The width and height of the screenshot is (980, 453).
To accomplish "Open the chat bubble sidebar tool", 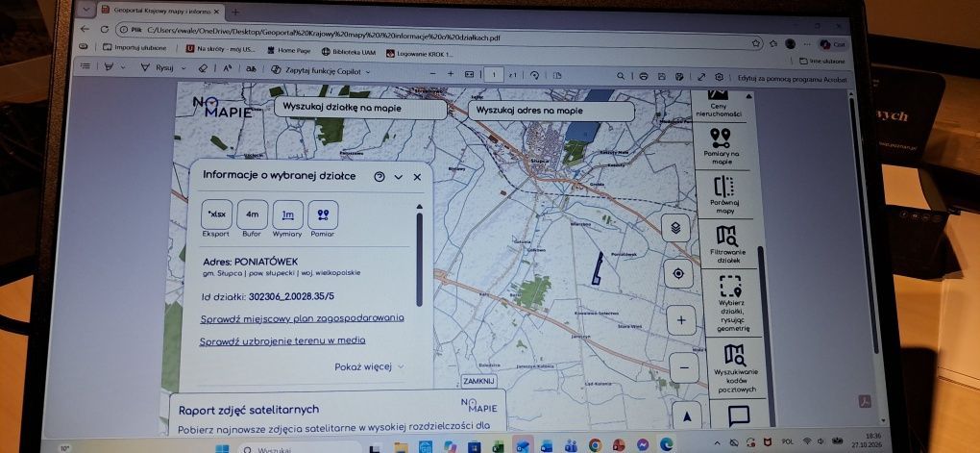I will coord(739,415).
